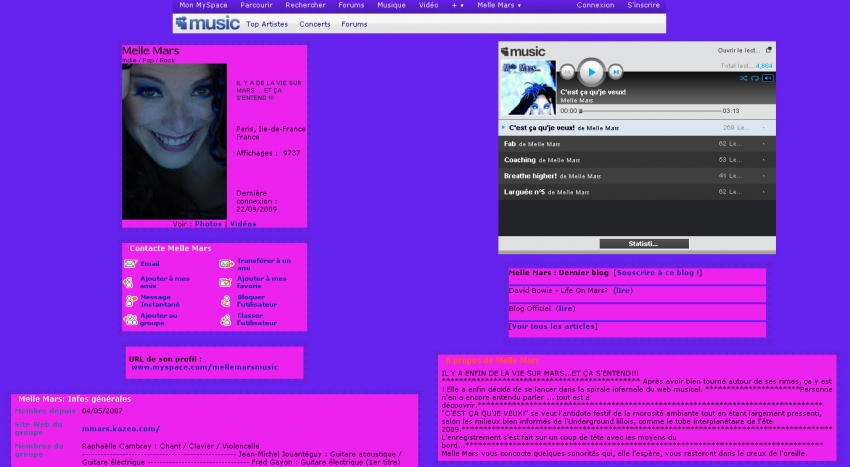This screenshot has height=467, width=850.
Task: Click the Email text link
Action: [x=150, y=264]
